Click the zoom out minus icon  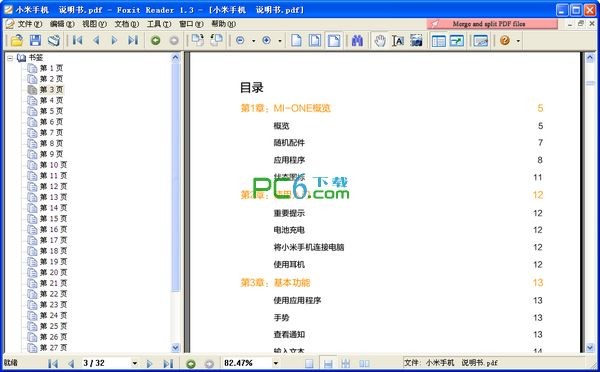(x=240, y=40)
